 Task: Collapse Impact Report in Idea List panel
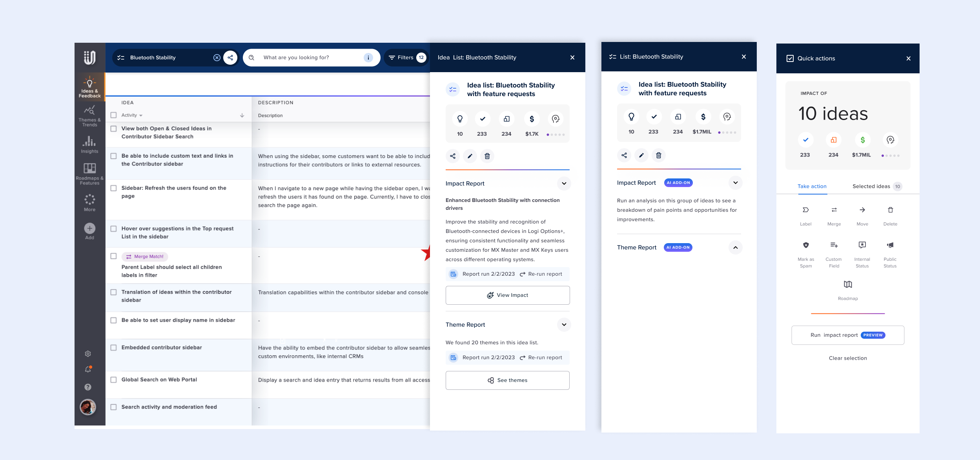coord(564,184)
